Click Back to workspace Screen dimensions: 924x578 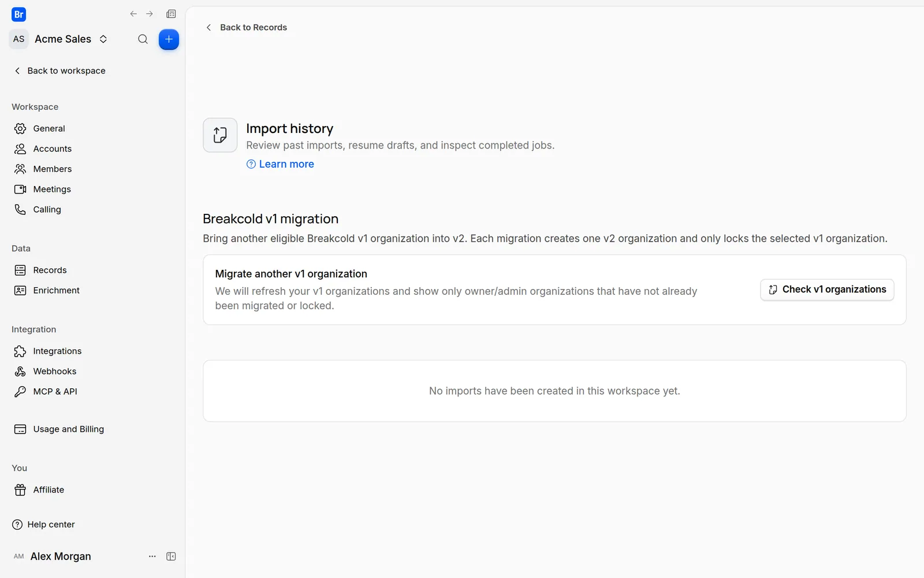point(59,71)
